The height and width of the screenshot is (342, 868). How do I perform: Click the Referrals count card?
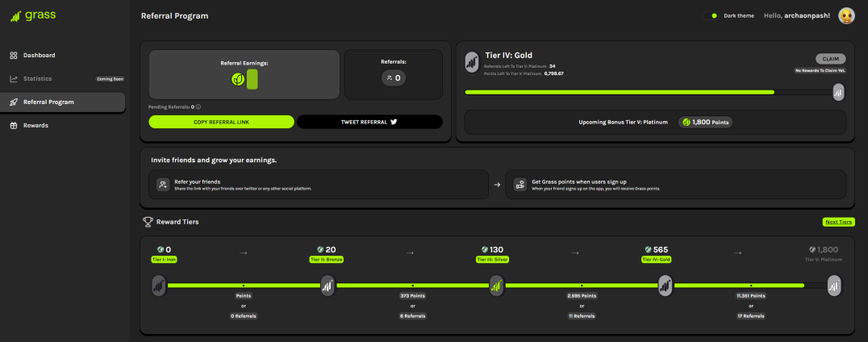pos(394,75)
